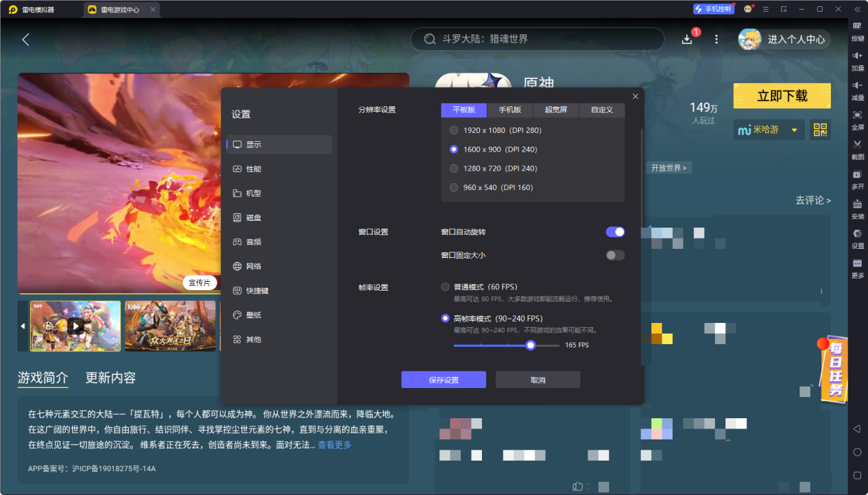Click the QR code icon below download button
This screenshot has height=495, width=868.
(820, 129)
